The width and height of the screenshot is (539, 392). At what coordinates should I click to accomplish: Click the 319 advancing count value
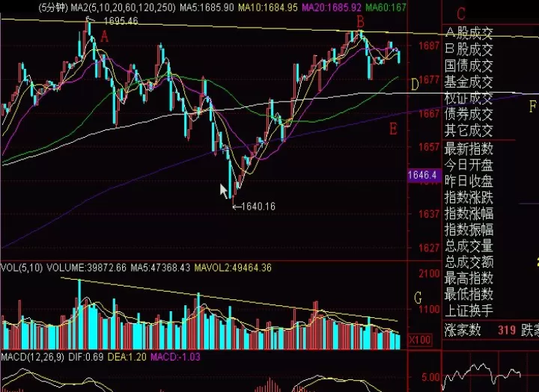pyautogui.click(x=507, y=331)
